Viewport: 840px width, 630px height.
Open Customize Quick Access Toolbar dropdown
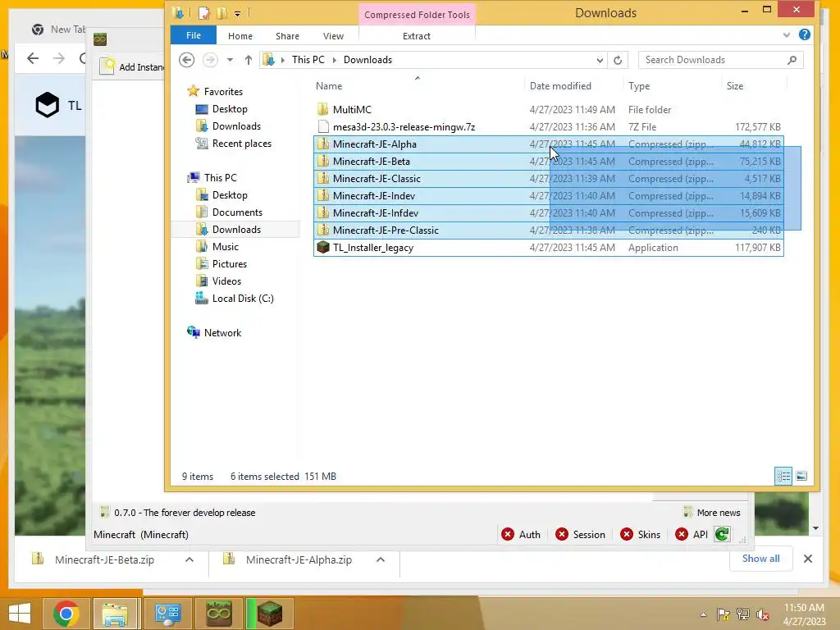tap(237, 13)
